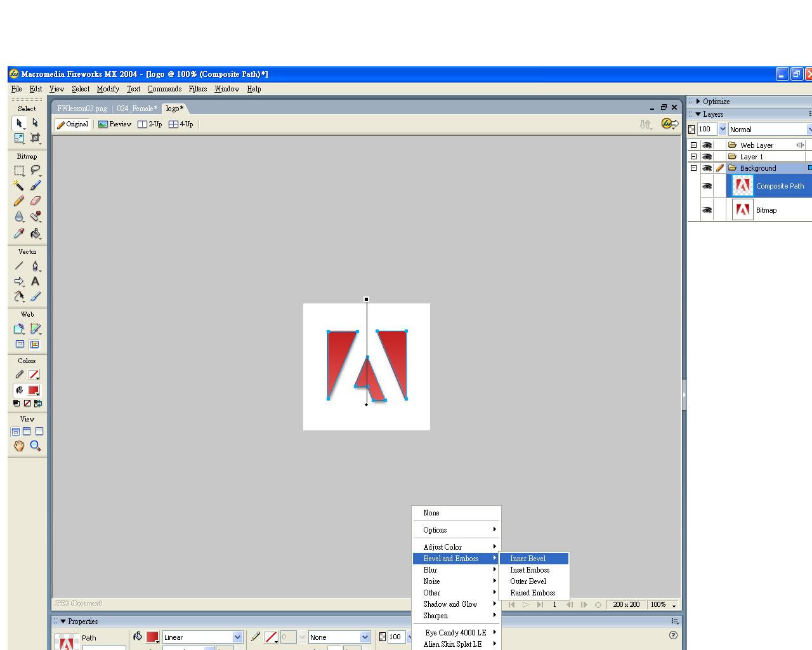The image size is (812, 650).
Task: Toggle visibility of Layer 1
Action: click(707, 157)
